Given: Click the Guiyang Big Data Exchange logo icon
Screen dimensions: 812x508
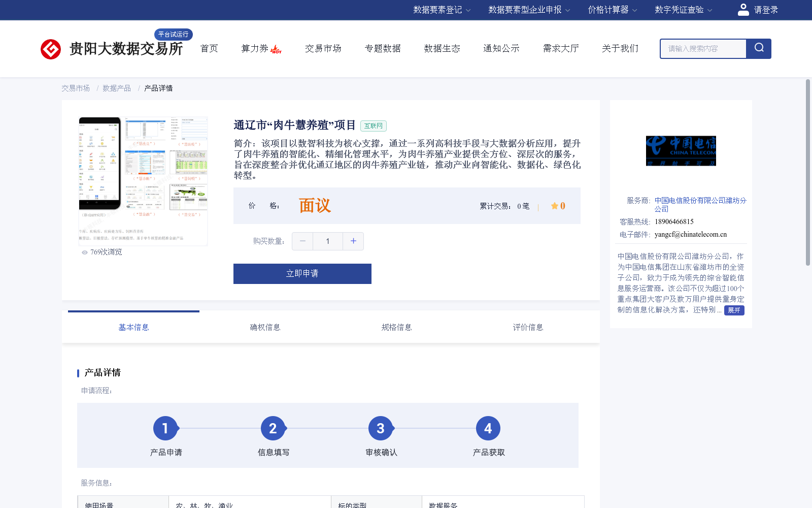Looking at the screenshot, I should pos(51,49).
